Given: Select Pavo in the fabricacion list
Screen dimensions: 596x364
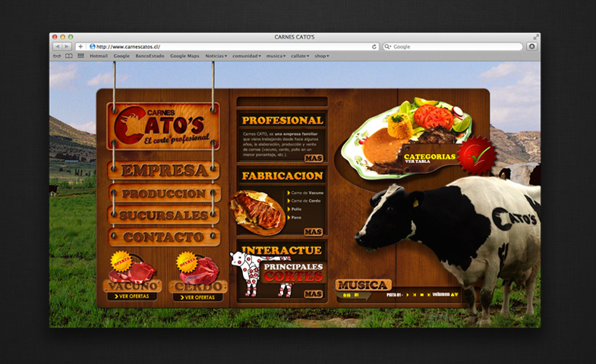Looking at the screenshot, I should [x=295, y=218].
